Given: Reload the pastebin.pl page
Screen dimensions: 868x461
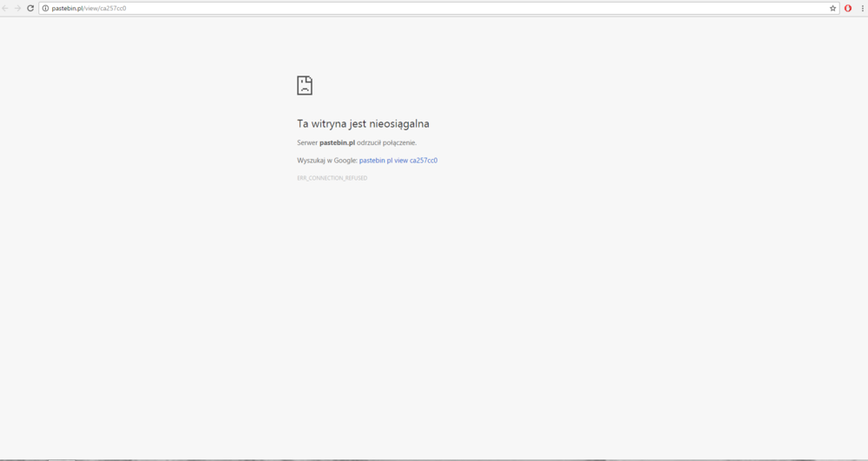Looking at the screenshot, I should pyautogui.click(x=30, y=9).
